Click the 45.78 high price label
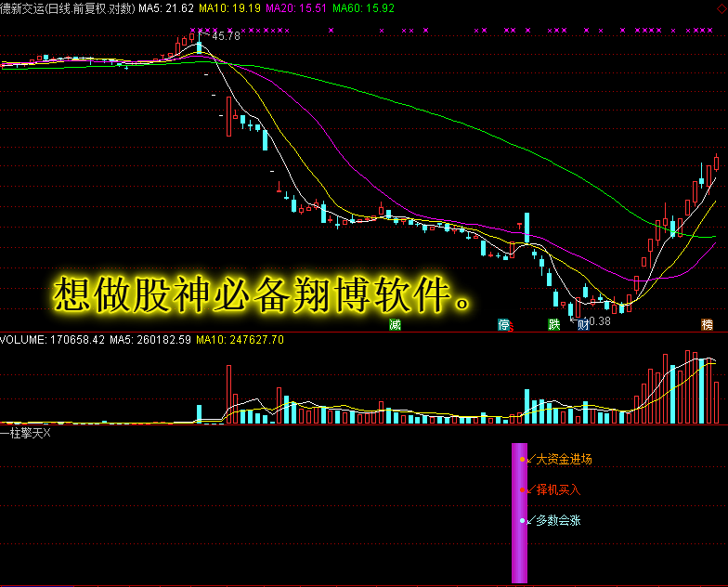This screenshot has height=587, width=728. point(227,35)
